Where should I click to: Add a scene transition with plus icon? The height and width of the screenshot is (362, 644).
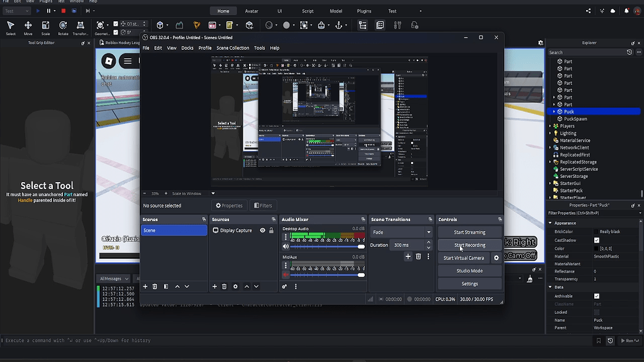(x=408, y=256)
